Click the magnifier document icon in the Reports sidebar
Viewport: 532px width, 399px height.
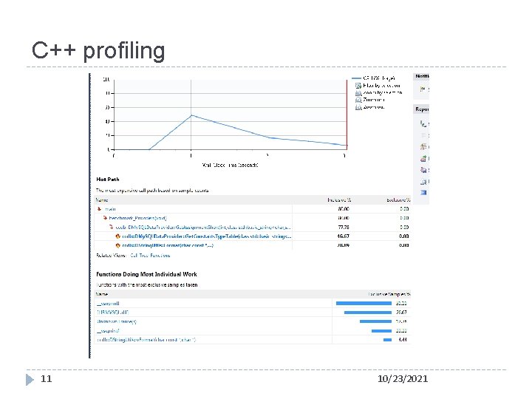tap(423, 182)
